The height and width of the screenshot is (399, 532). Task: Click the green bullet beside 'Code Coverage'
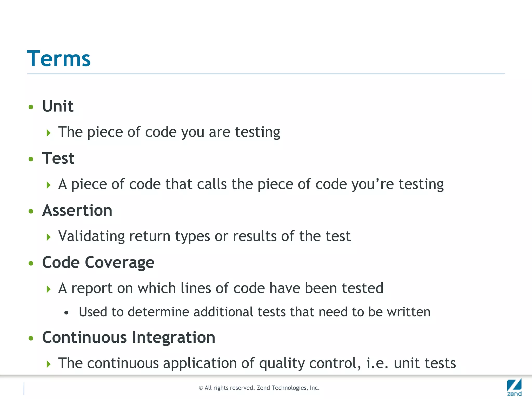(31, 263)
